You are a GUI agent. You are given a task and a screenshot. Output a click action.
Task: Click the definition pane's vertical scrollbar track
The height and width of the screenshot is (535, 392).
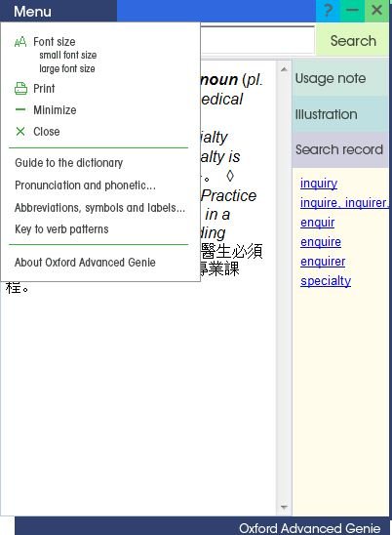point(284,288)
